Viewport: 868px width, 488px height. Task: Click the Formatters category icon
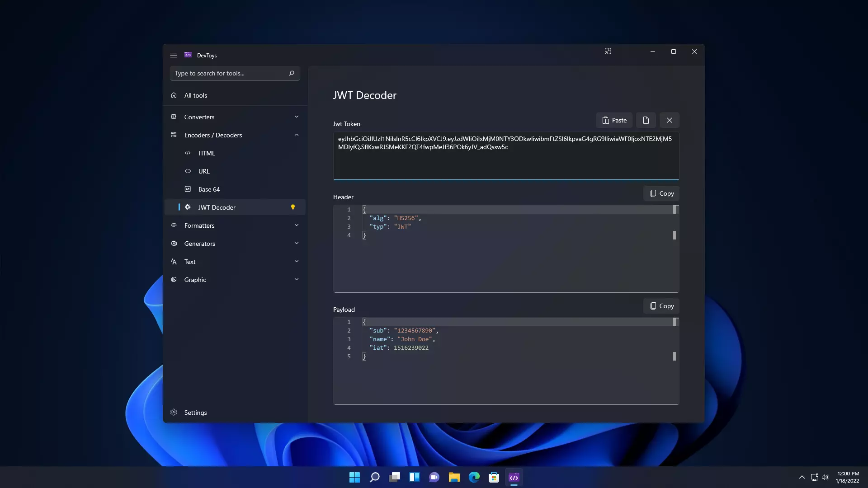174,225
